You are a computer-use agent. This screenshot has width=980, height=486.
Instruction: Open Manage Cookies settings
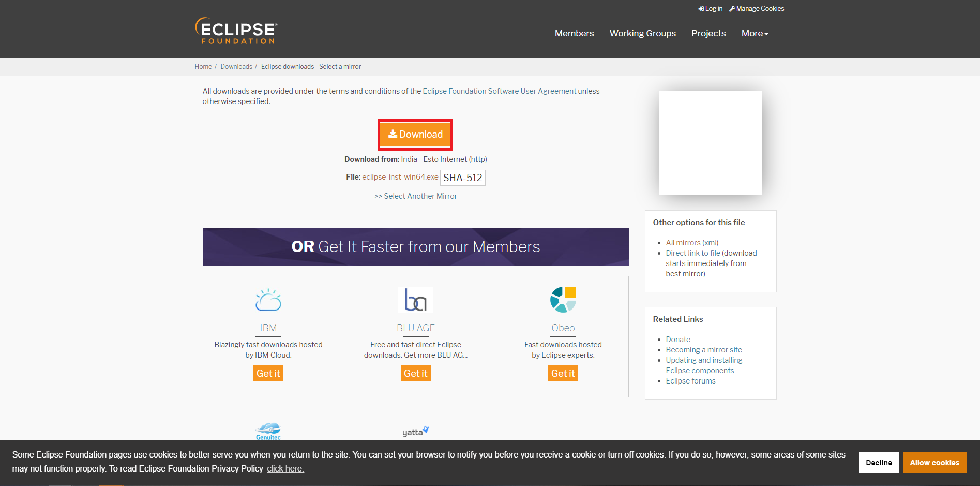pos(757,9)
